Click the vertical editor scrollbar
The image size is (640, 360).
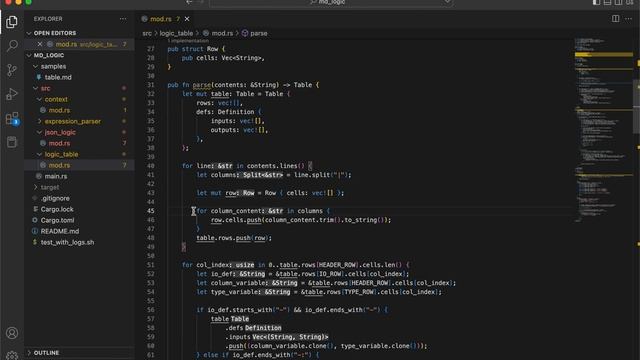pyautogui.click(x=636, y=107)
